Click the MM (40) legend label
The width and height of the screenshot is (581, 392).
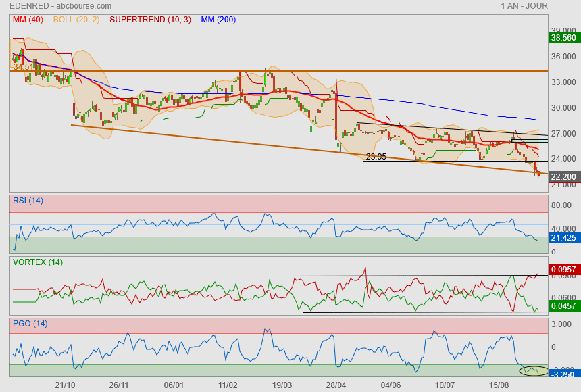coord(28,20)
